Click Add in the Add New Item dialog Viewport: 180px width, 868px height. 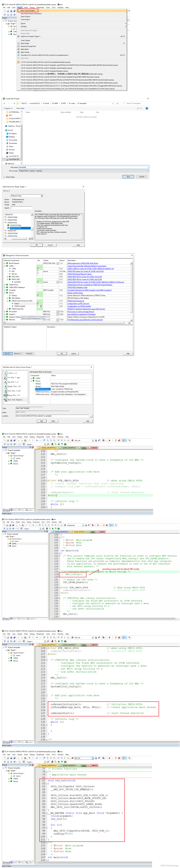[x=42, y=421]
